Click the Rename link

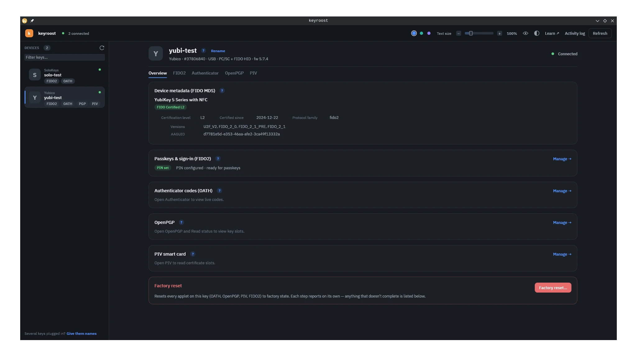(x=218, y=51)
